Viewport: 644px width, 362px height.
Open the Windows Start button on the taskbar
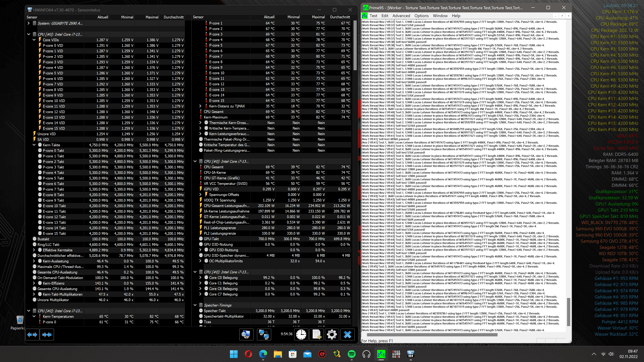pyautogui.click(x=234, y=354)
